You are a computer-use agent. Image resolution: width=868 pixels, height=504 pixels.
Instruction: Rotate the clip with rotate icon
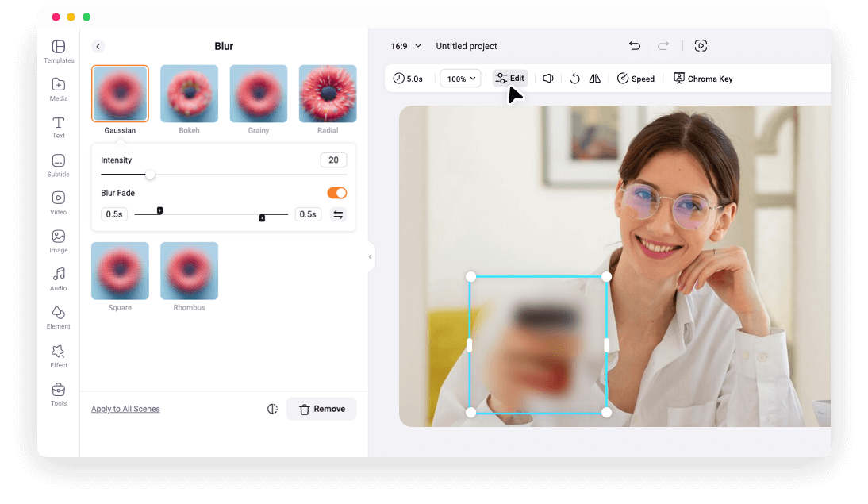click(574, 79)
